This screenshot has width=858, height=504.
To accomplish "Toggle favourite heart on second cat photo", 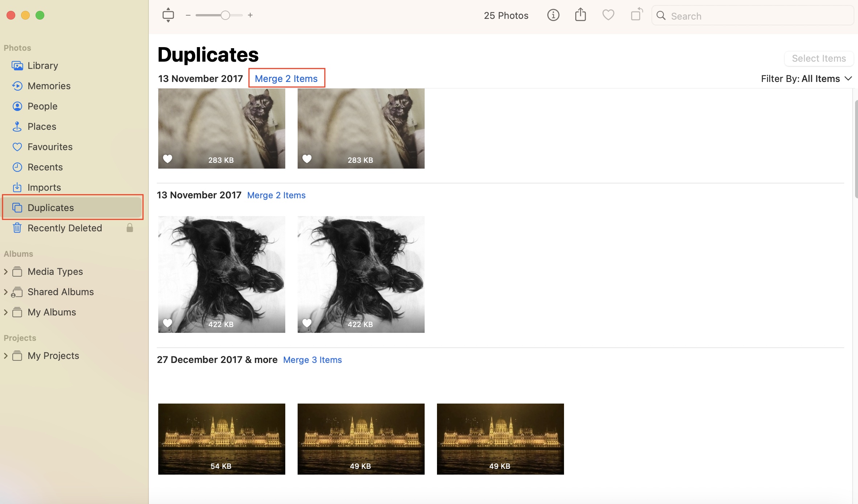I will pos(307,159).
